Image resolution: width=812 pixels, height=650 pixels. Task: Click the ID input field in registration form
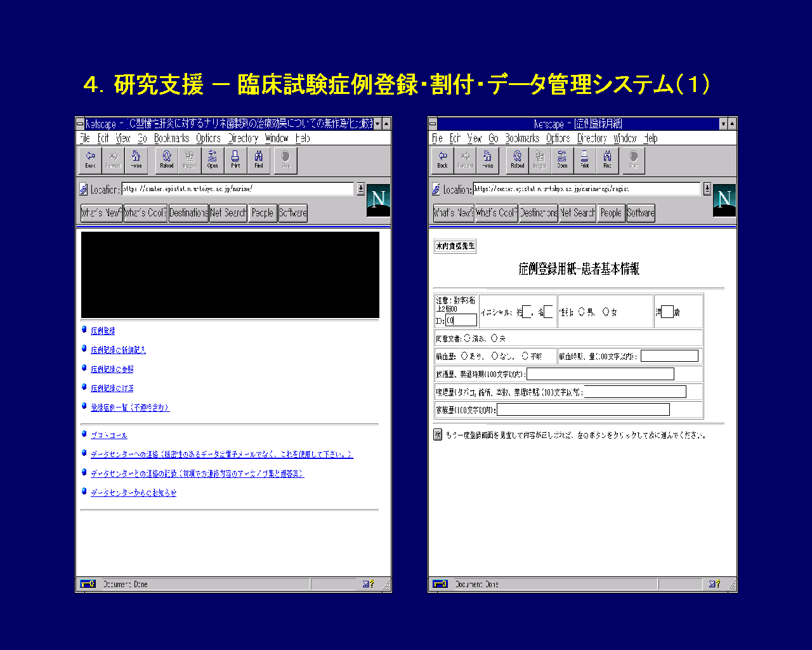[x=461, y=321]
